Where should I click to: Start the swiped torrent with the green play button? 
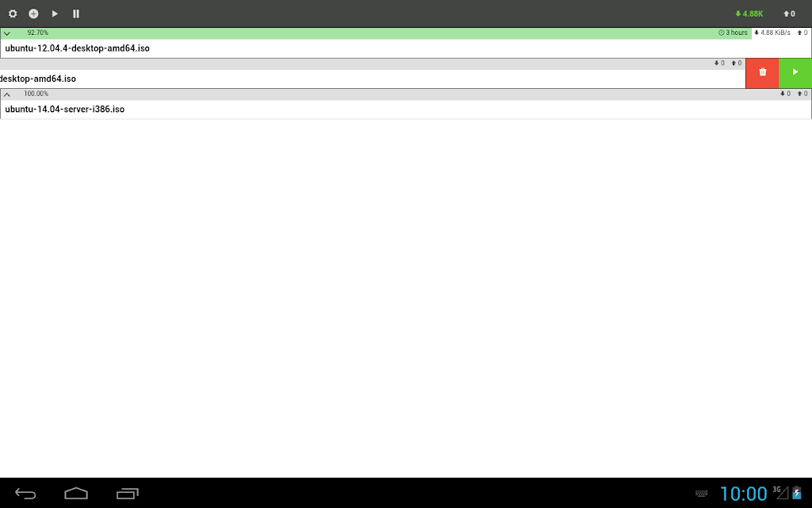point(795,73)
